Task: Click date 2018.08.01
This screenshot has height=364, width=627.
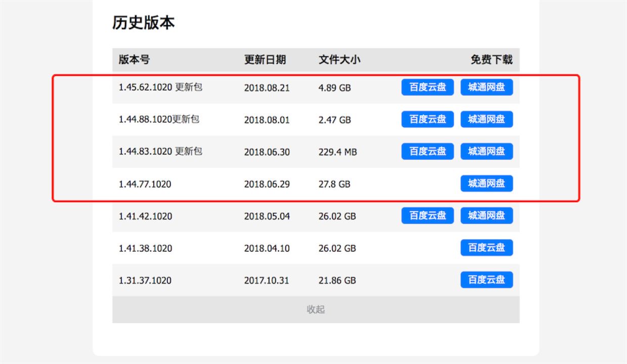Action: click(x=267, y=120)
